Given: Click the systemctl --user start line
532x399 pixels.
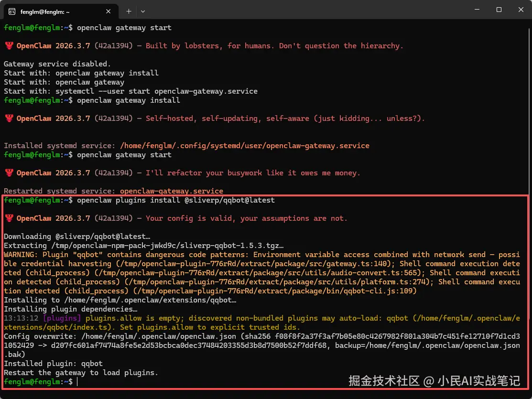Looking at the screenshot, I should [130, 91].
